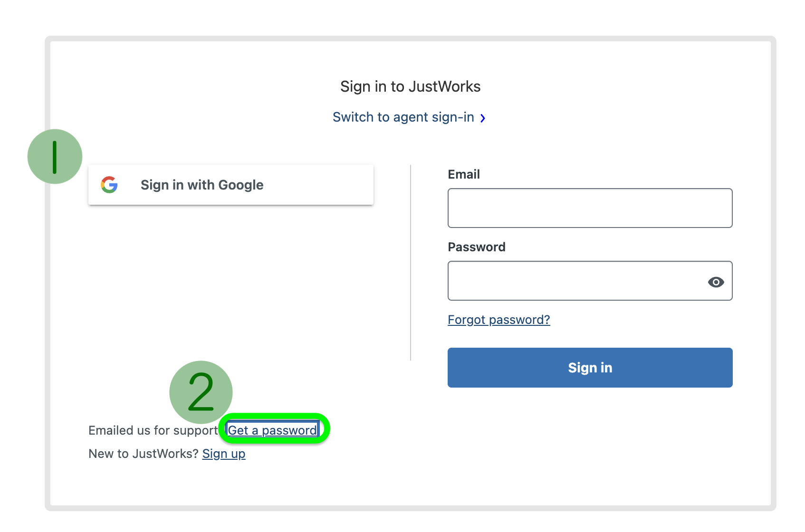Click the vertical divider between sign-in options
This screenshot has width=805, height=532.
pyautogui.click(x=411, y=263)
